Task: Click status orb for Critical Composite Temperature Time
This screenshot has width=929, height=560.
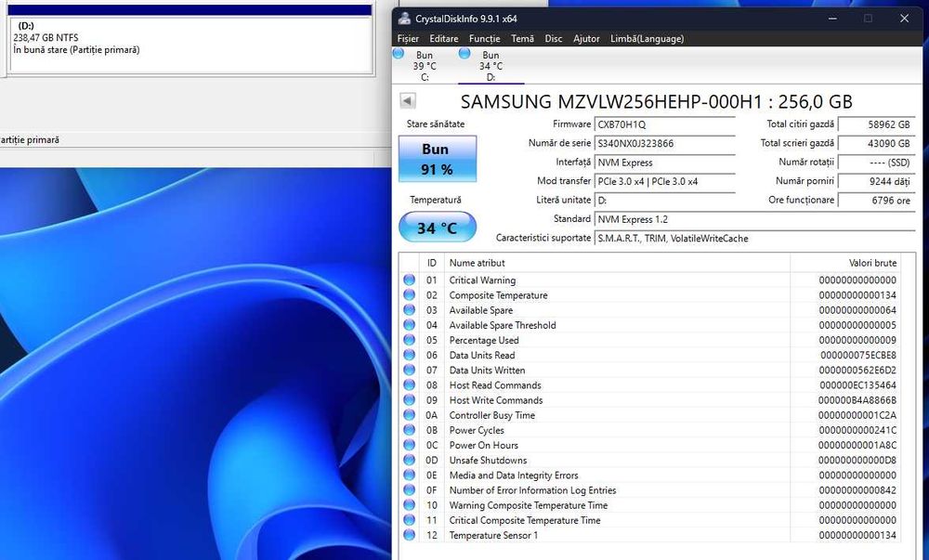Action: click(x=410, y=520)
